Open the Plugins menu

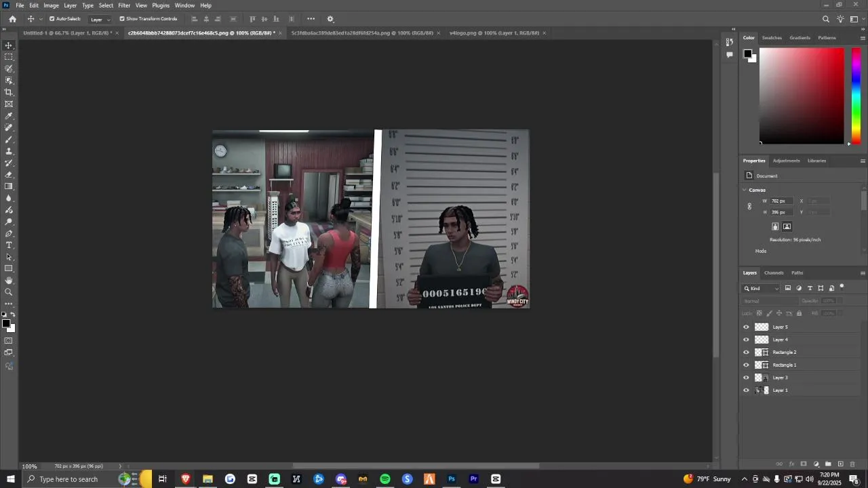click(161, 5)
